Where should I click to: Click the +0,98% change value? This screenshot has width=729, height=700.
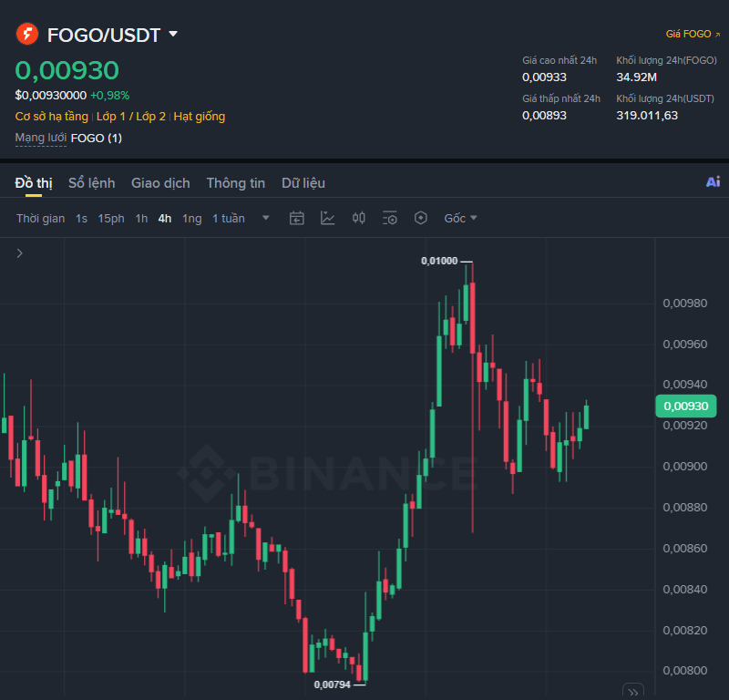click(109, 96)
